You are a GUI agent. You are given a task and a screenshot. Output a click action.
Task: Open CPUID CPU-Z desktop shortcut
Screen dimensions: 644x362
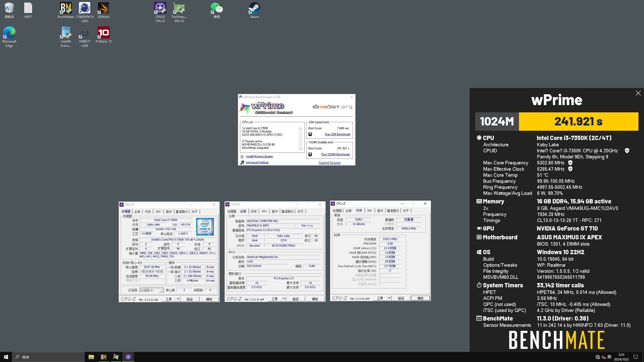coord(160,12)
